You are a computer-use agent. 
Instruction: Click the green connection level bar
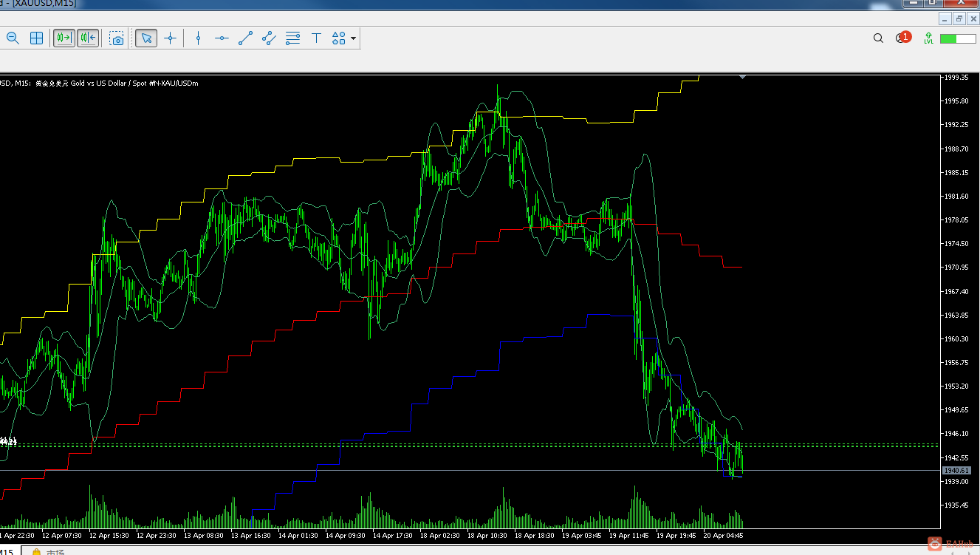[958, 38]
